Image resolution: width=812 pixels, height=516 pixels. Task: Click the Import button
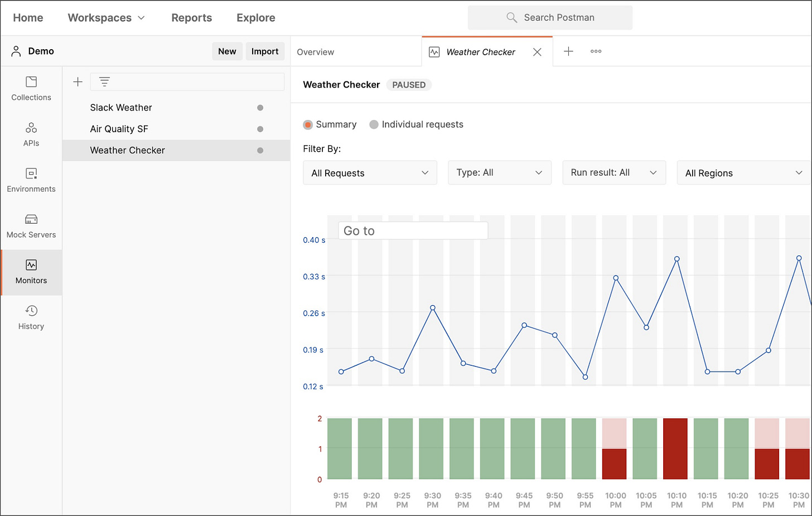coord(265,51)
